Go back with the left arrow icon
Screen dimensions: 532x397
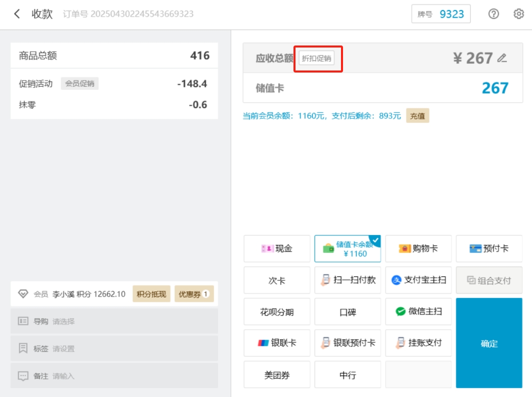pyautogui.click(x=17, y=14)
